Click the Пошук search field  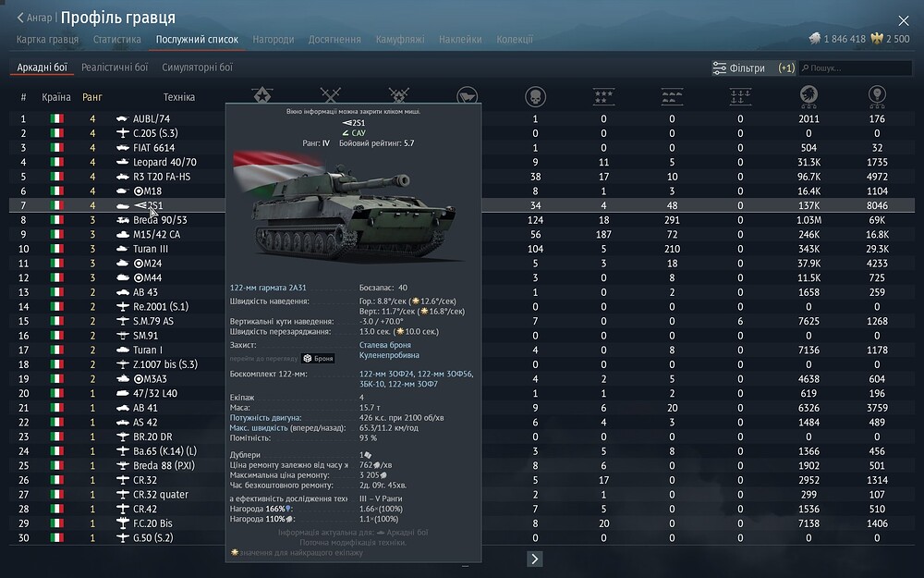856,68
